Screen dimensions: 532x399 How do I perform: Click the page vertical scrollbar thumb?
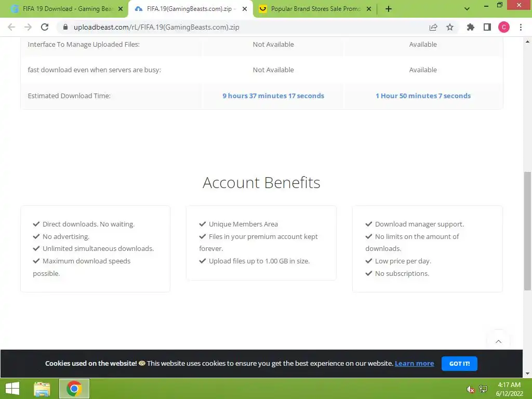coord(528,231)
